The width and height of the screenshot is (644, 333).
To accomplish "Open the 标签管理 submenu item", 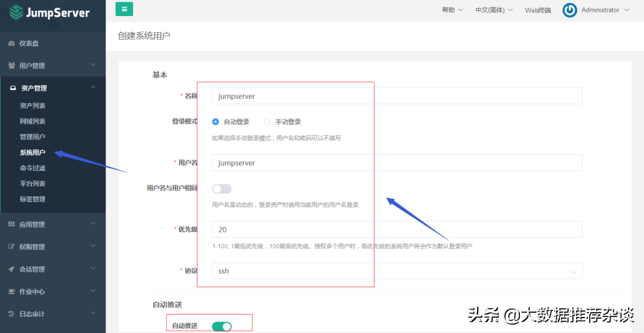I will [x=33, y=200].
